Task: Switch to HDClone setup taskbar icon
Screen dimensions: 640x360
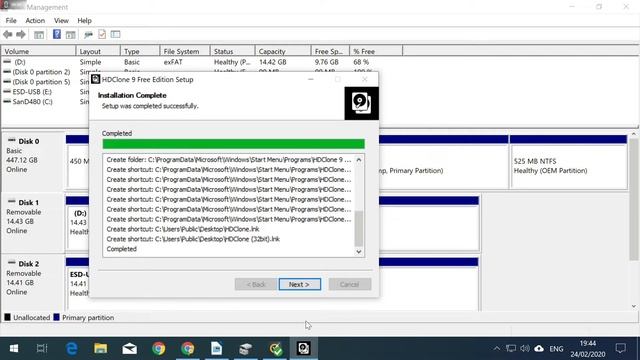Action: 304,349
